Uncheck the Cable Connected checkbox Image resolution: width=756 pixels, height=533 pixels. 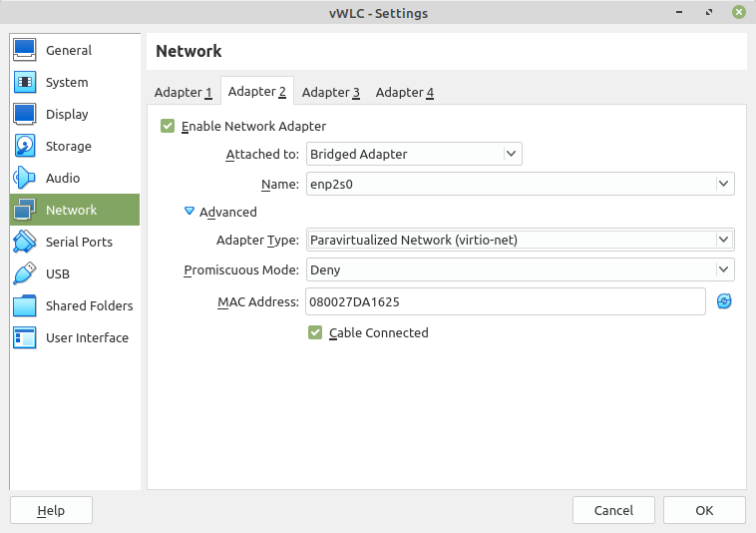(x=315, y=332)
